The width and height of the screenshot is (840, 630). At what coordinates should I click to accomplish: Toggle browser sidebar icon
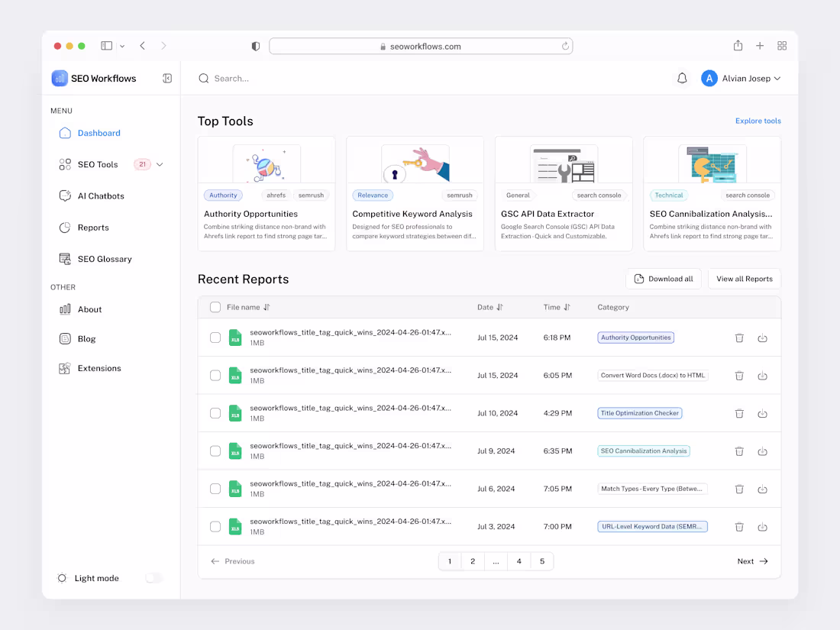tap(107, 46)
